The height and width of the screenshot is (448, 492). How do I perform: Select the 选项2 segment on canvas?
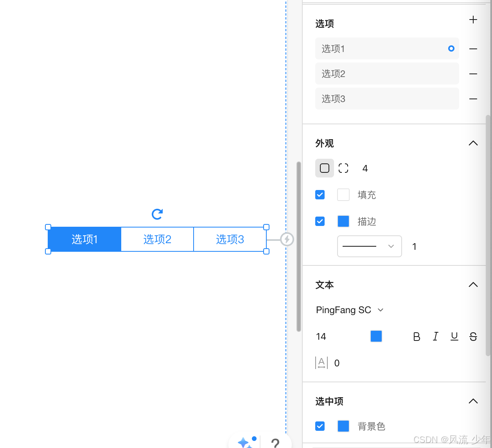[x=157, y=239]
